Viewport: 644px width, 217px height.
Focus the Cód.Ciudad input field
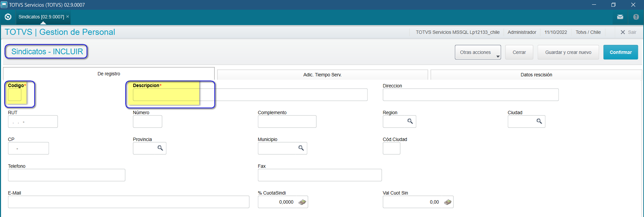click(391, 148)
